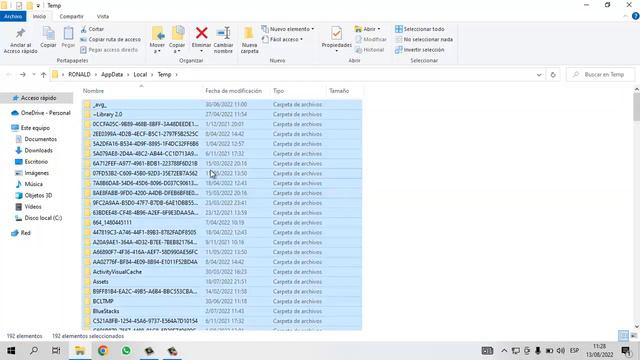Sort by the Nombre column header
The image size is (640, 360).
[141, 91]
